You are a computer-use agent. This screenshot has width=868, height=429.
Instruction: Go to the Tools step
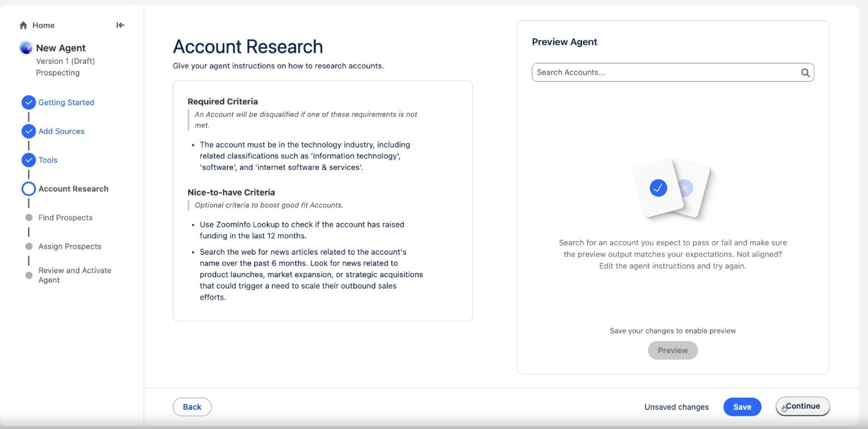(x=48, y=160)
